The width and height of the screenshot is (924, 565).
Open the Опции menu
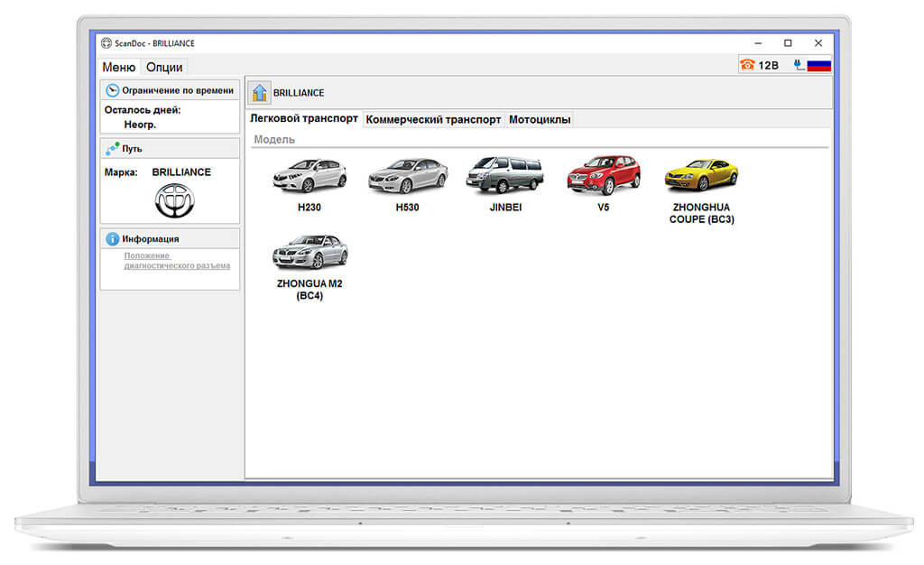point(164,67)
